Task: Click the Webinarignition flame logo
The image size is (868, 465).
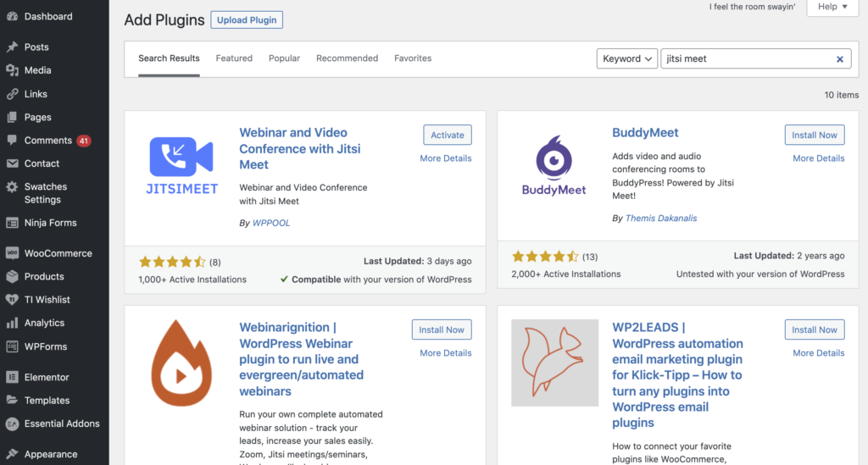Action: (x=181, y=363)
